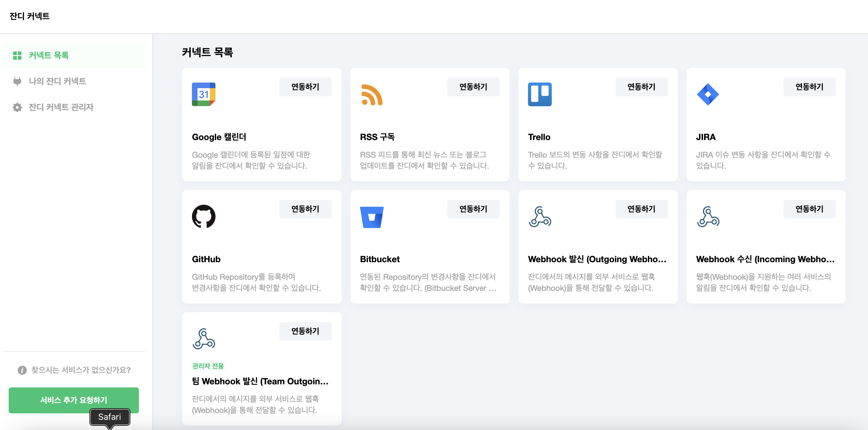Click the blue JIRA diamond icon

point(707,94)
